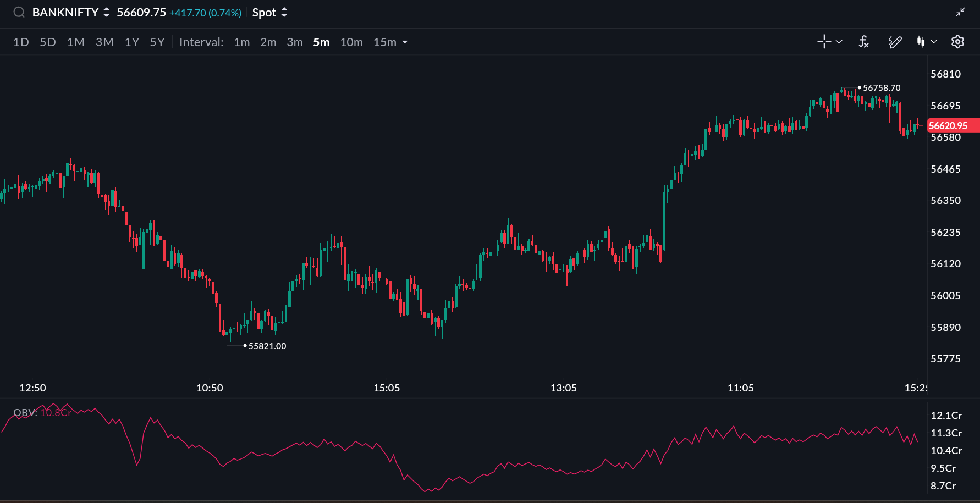Choose the active 5m interval
The height and width of the screenshot is (503, 980).
pyautogui.click(x=322, y=42)
